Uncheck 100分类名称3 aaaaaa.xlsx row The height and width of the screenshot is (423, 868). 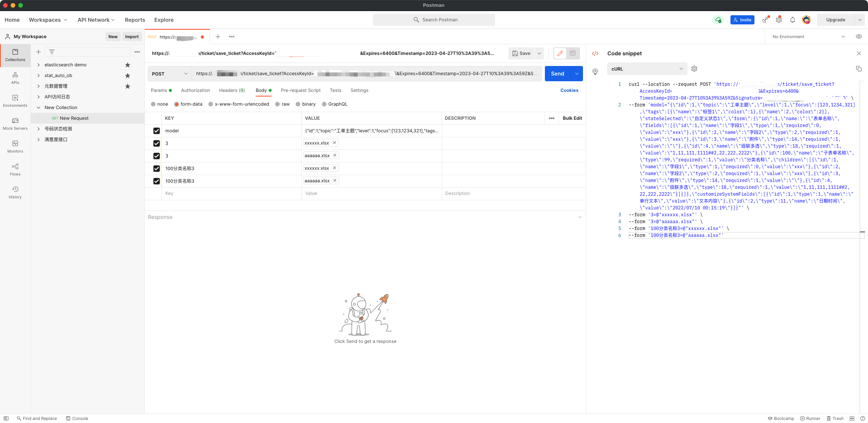(157, 181)
